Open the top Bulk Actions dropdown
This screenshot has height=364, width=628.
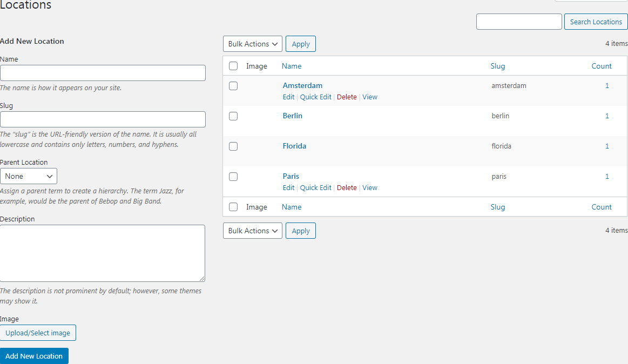click(252, 44)
